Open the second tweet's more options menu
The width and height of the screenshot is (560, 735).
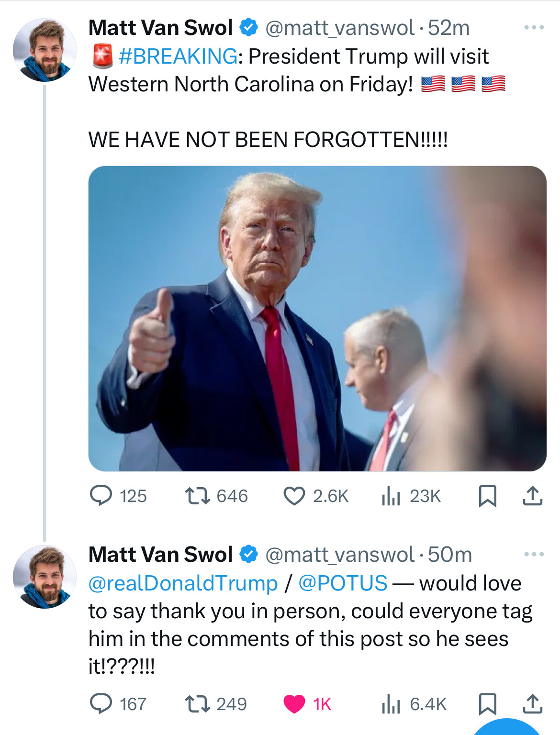click(534, 554)
